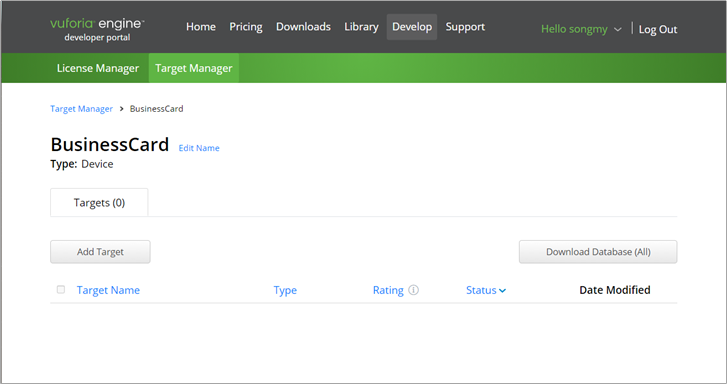Switch to the License Manager tab
The height and width of the screenshot is (384, 727).
pyautogui.click(x=98, y=68)
